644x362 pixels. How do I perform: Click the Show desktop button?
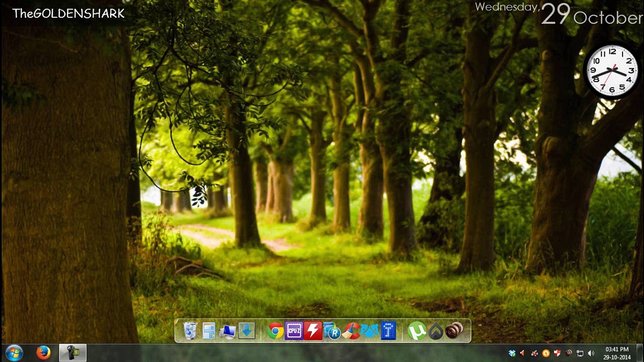click(x=640, y=353)
